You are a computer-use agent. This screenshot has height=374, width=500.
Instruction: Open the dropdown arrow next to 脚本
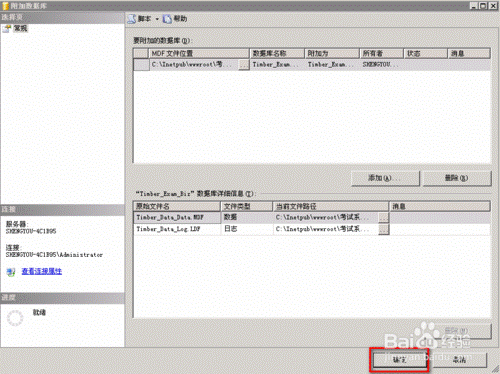click(157, 19)
